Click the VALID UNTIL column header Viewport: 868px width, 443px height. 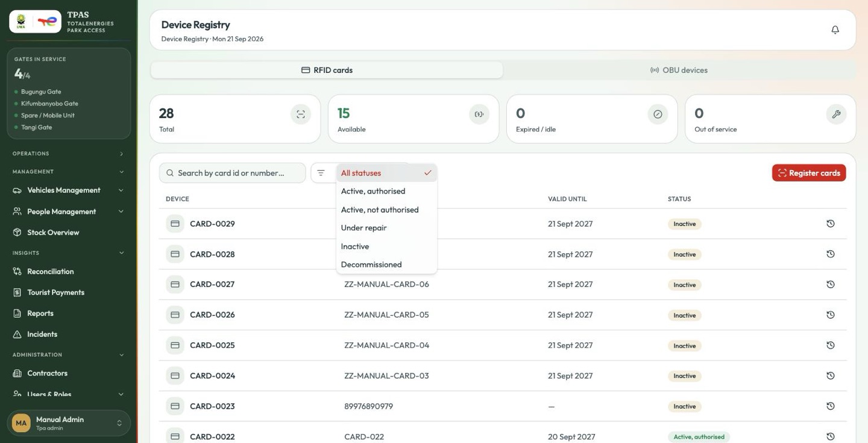click(567, 199)
